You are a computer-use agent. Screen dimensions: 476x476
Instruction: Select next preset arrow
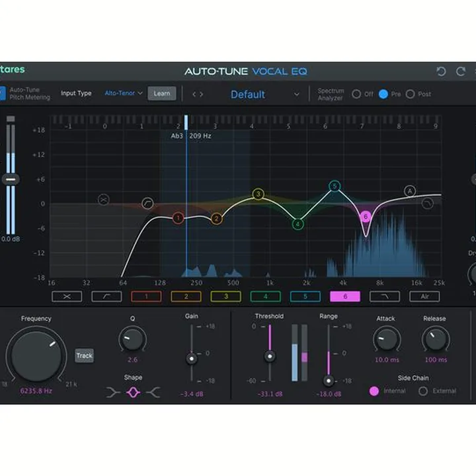coord(201,95)
